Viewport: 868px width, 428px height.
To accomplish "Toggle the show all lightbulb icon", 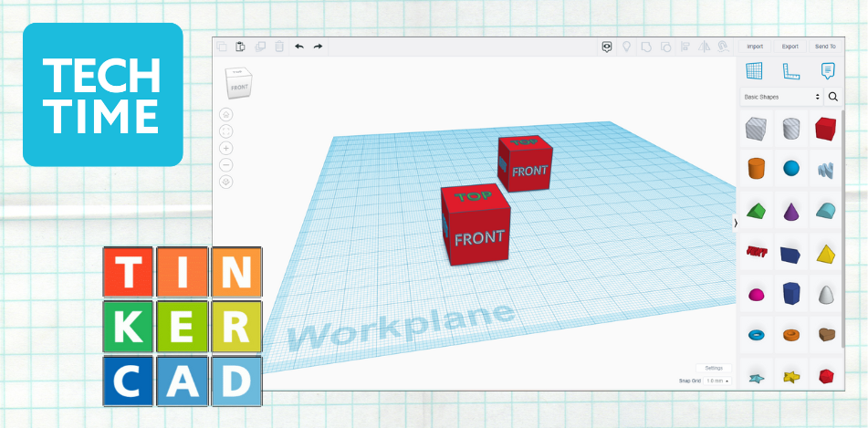I will (x=627, y=47).
